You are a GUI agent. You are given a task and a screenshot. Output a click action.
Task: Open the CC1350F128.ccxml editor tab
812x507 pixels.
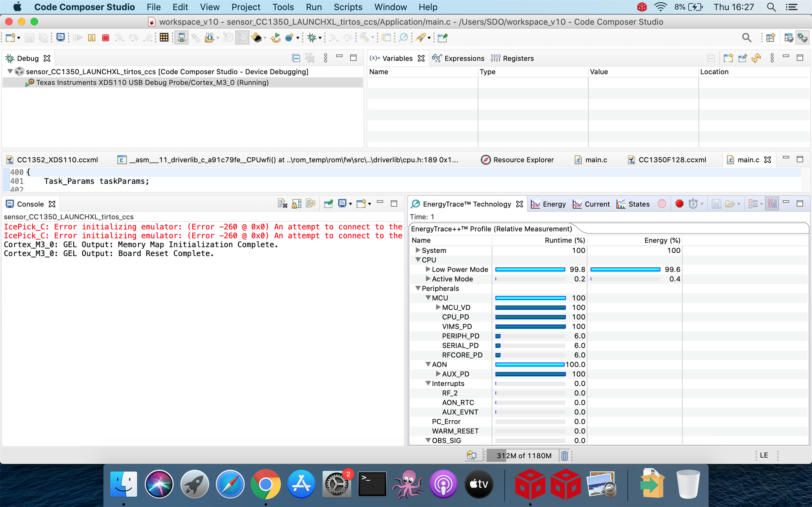666,160
